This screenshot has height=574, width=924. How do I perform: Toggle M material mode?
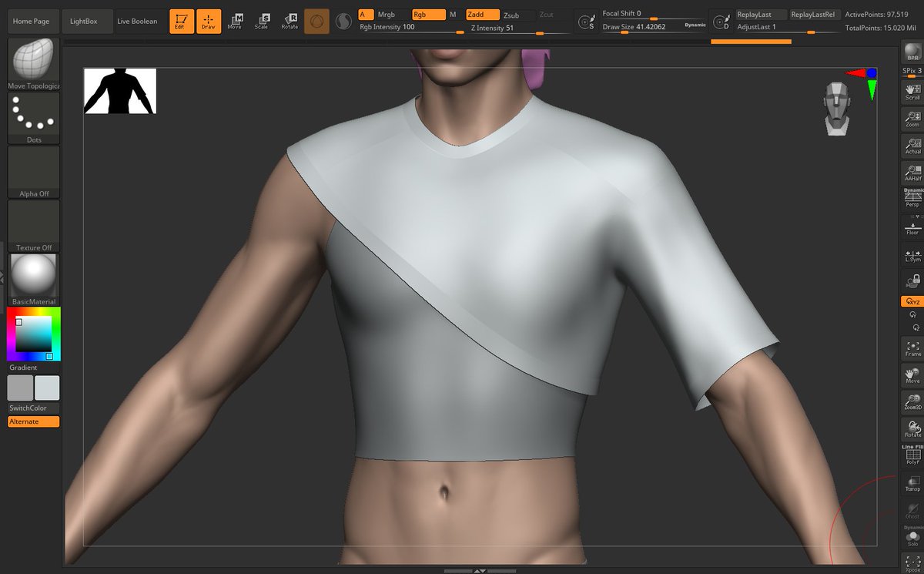[x=454, y=15]
